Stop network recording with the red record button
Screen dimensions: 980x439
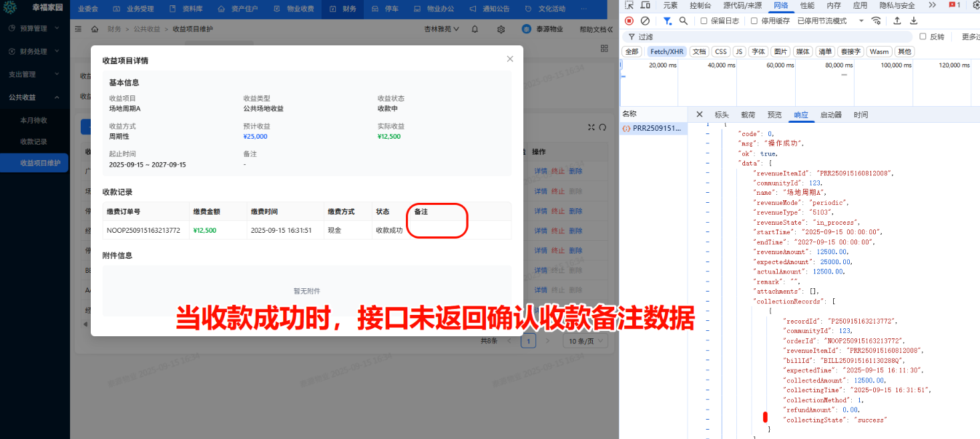point(628,20)
